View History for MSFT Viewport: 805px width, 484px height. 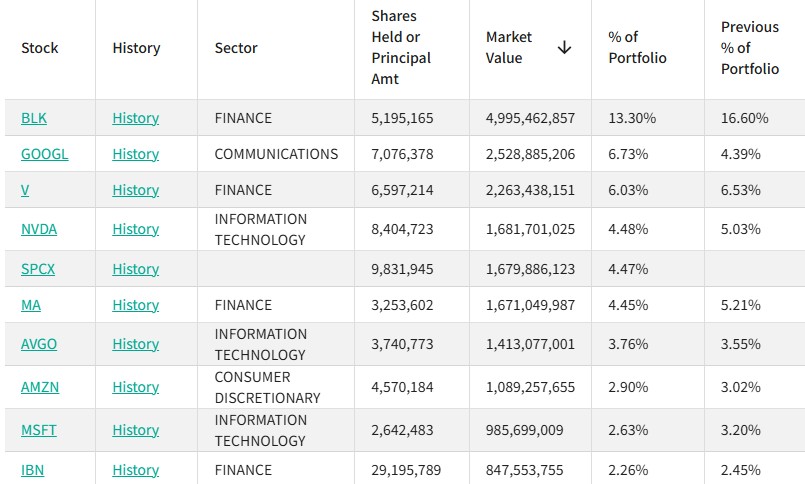tap(136, 430)
